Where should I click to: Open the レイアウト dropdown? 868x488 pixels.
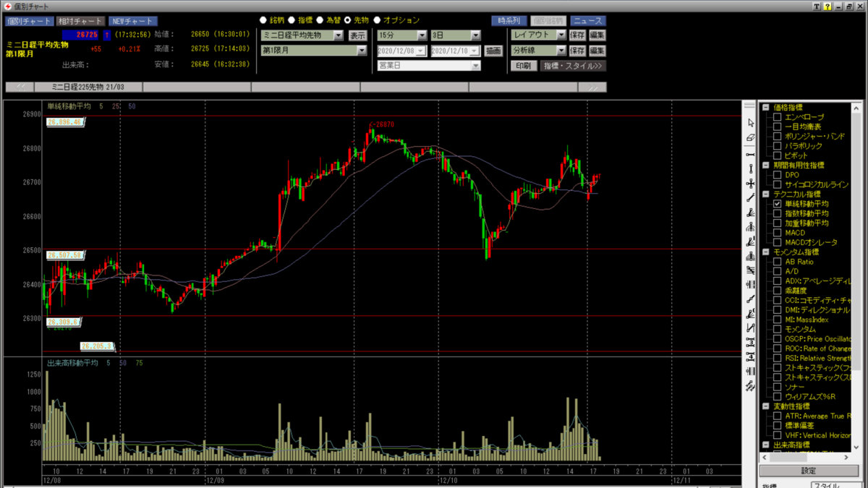pos(561,35)
